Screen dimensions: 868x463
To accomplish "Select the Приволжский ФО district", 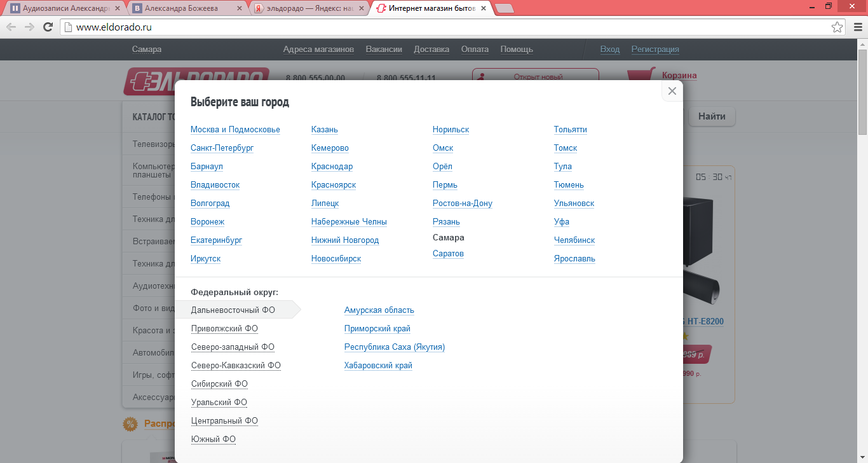I will (x=224, y=329).
